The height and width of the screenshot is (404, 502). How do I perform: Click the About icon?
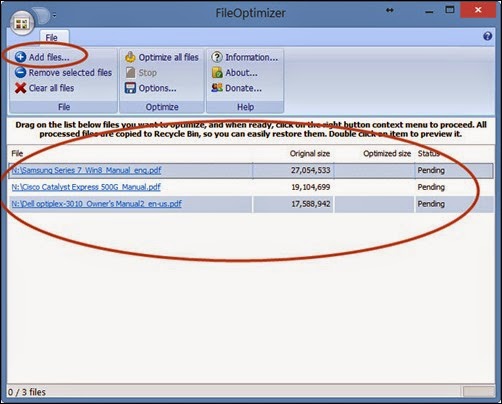[217, 73]
